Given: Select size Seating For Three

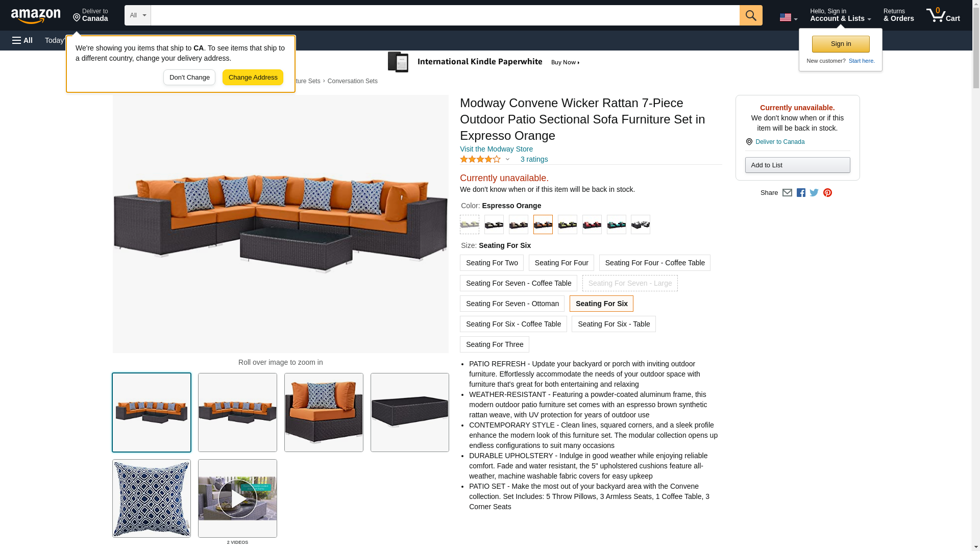Looking at the screenshot, I should (x=494, y=344).
